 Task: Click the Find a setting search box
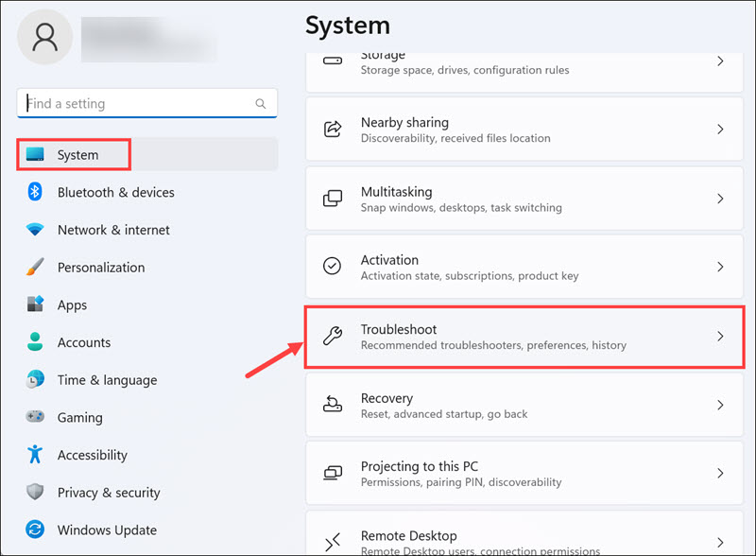click(x=137, y=104)
